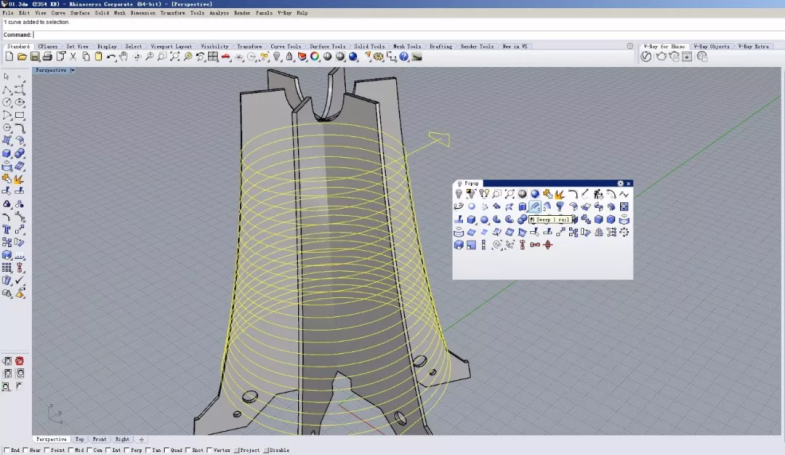Click the Sweep 1 rail icon

pyautogui.click(x=535, y=207)
